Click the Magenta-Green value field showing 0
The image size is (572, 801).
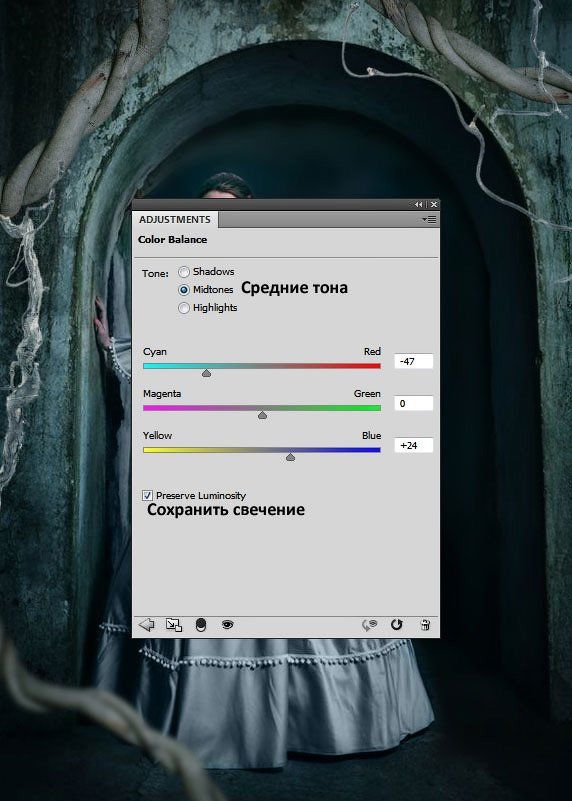click(414, 403)
